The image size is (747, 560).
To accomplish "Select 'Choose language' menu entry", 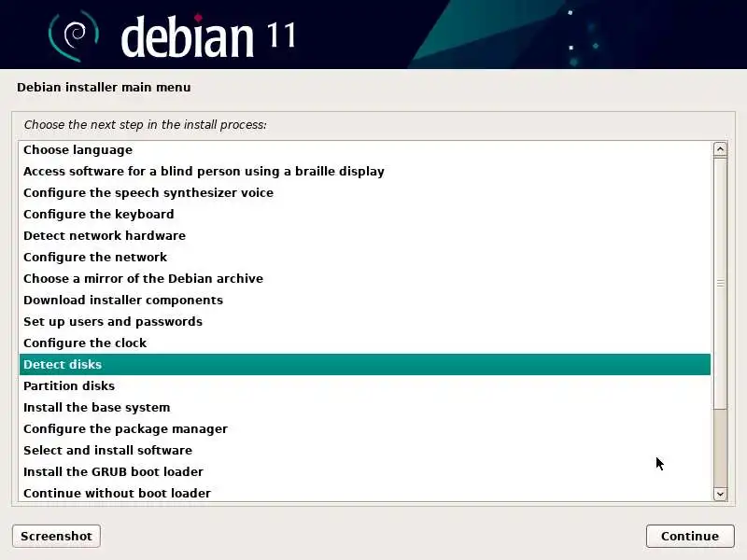I will point(364,150).
